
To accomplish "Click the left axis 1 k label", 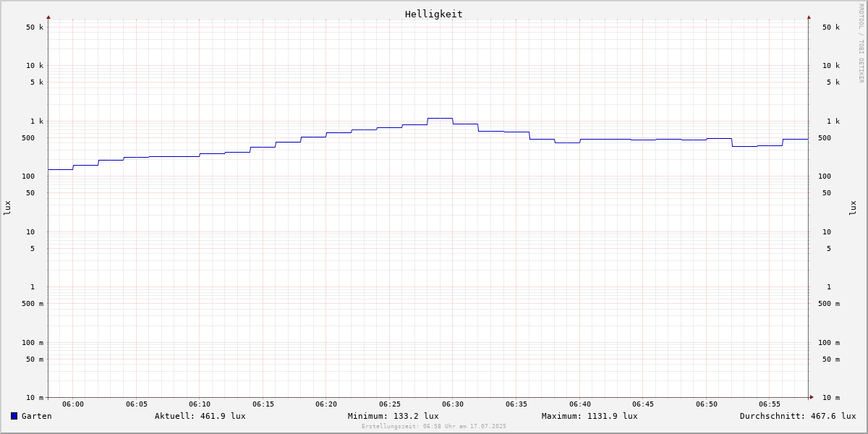I will (37, 122).
